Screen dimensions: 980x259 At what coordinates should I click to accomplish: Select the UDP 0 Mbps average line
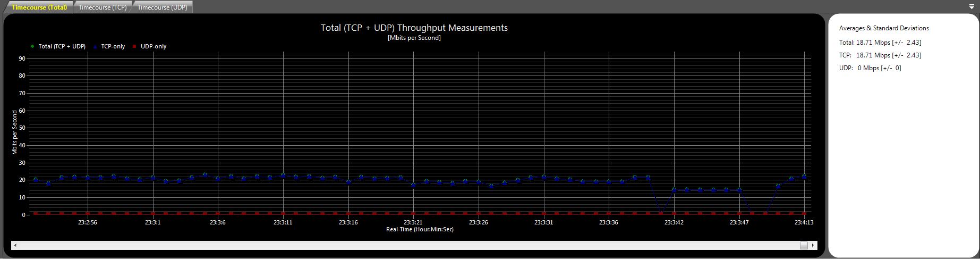point(870,68)
